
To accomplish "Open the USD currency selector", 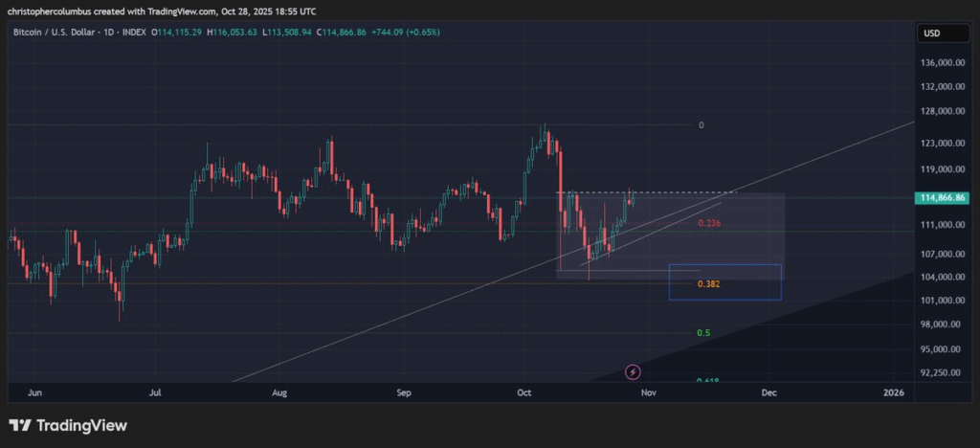I will [932, 34].
